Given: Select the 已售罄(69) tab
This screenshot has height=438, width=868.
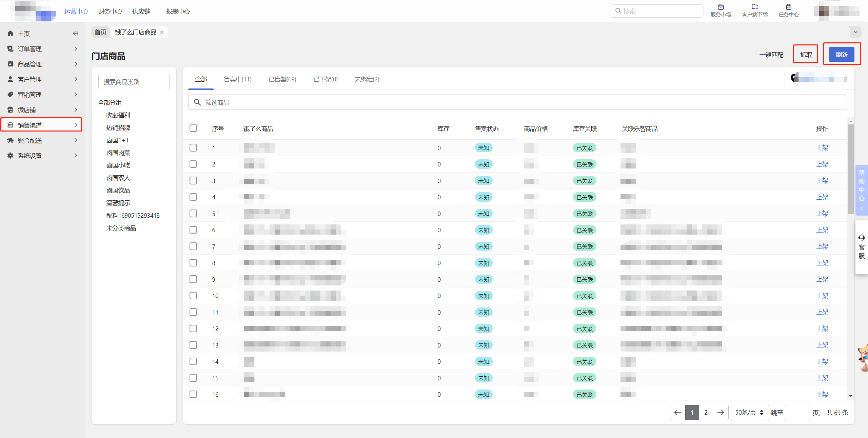Looking at the screenshot, I should 282,79.
